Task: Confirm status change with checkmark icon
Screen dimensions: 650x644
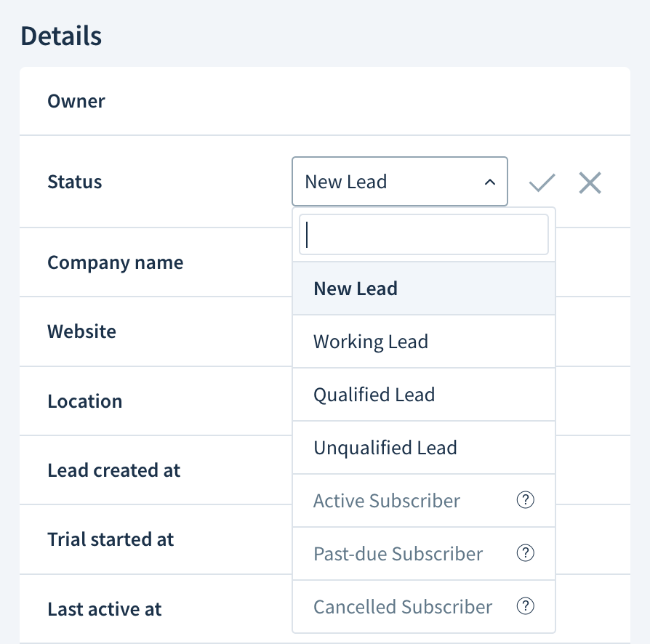Action: (x=542, y=182)
